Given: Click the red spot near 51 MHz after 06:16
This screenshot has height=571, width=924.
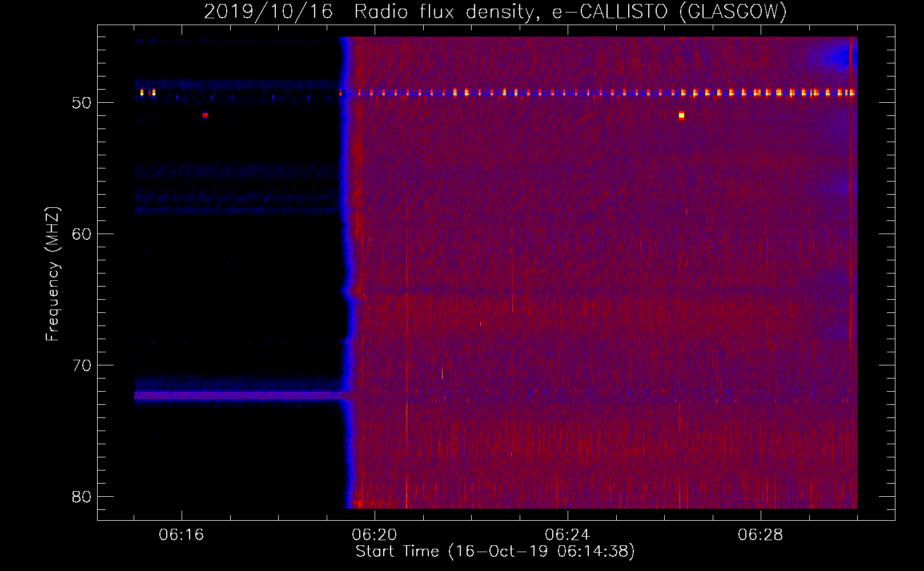Looking at the screenshot, I should click(205, 115).
